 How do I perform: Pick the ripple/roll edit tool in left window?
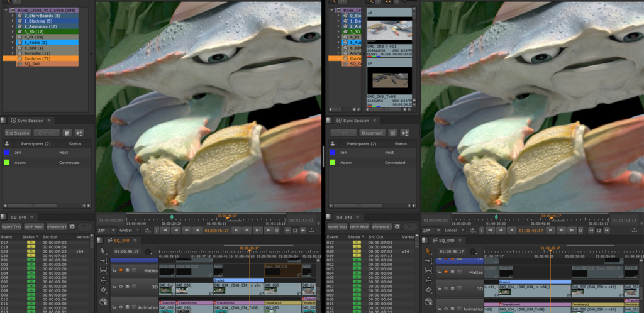pyautogui.click(x=103, y=280)
